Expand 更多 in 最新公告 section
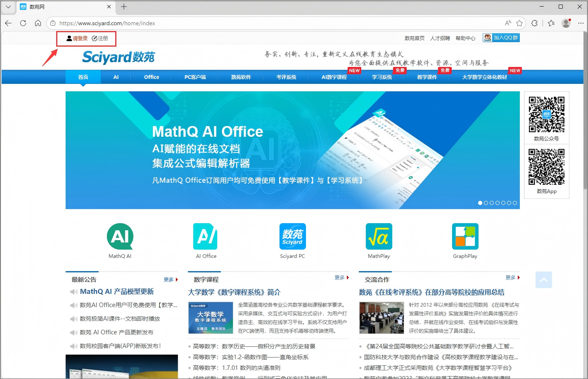 pyautogui.click(x=171, y=280)
